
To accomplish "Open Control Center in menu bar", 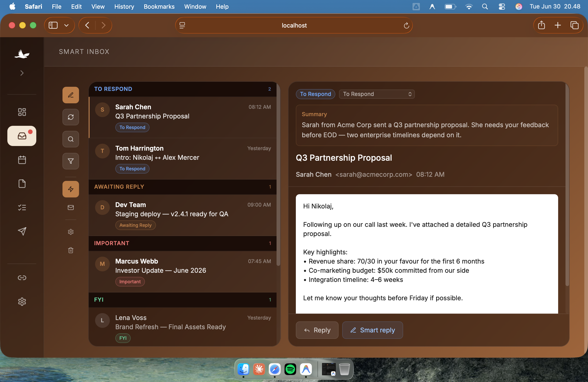I will coord(502,7).
